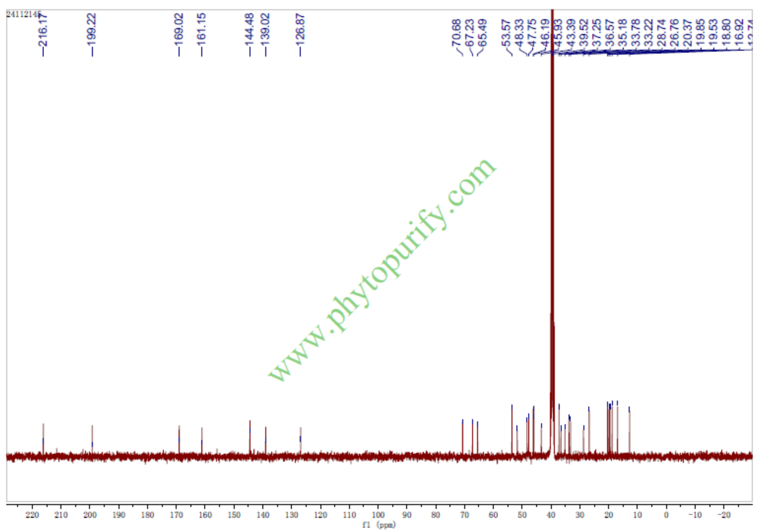Click the 0 ppm axis tick label
Viewport: 761px width, 532px height.
coord(666,516)
